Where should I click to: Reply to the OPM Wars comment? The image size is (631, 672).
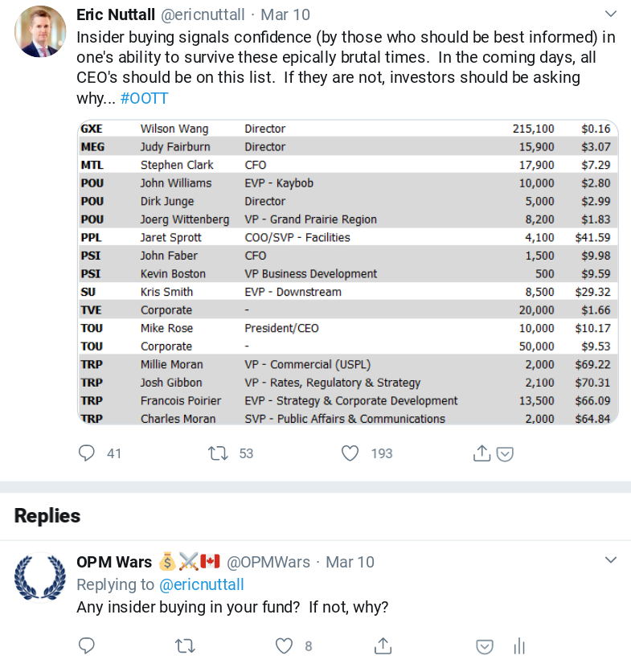pos(87,645)
